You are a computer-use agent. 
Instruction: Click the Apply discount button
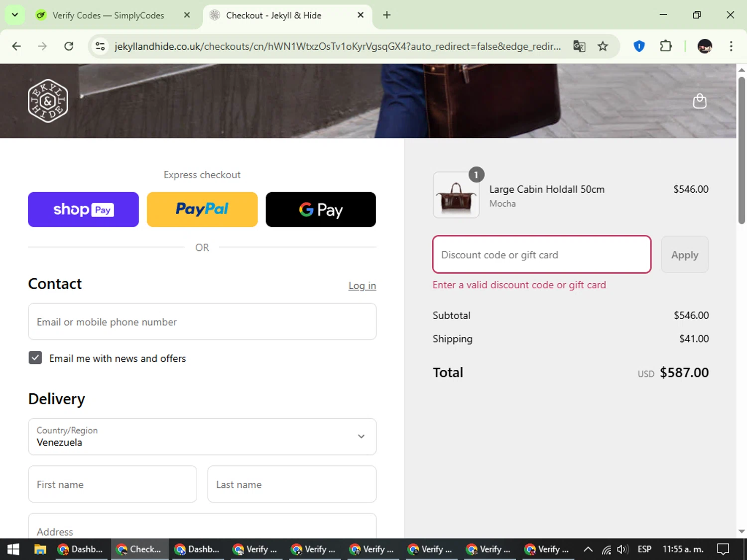pyautogui.click(x=685, y=254)
